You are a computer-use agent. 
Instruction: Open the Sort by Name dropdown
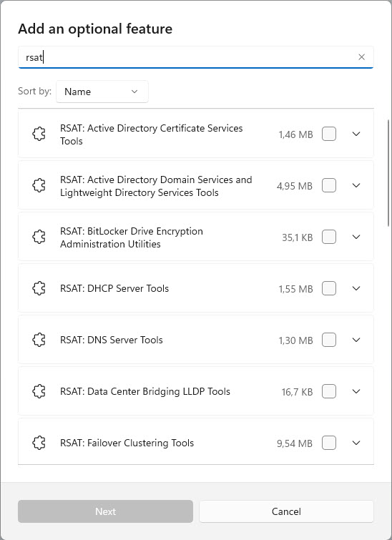click(x=102, y=92)
